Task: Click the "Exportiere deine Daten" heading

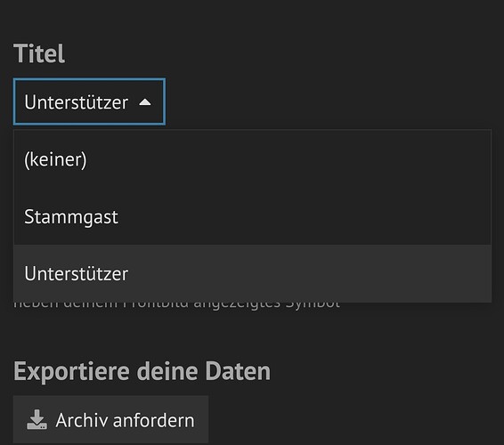Action: pos(142,371)
